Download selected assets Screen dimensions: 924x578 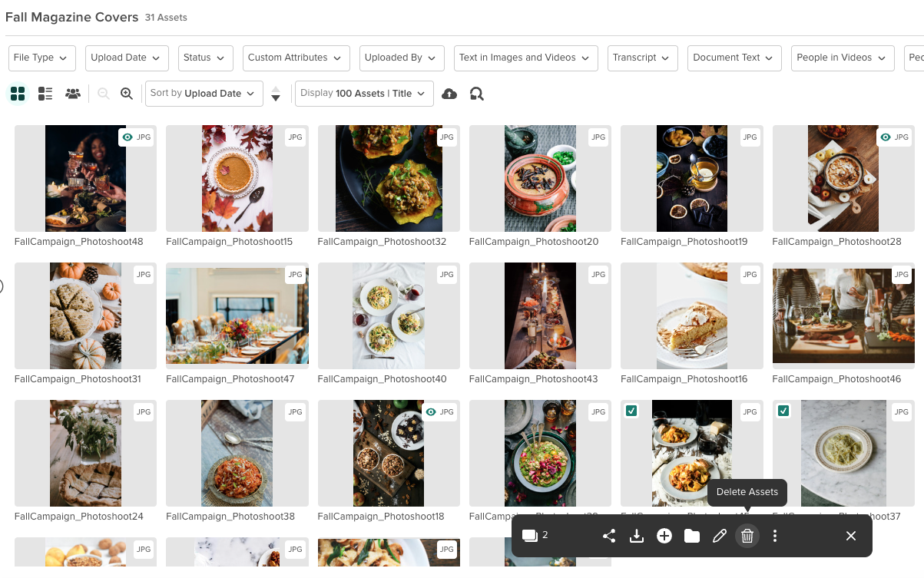[x=636, y=536]
